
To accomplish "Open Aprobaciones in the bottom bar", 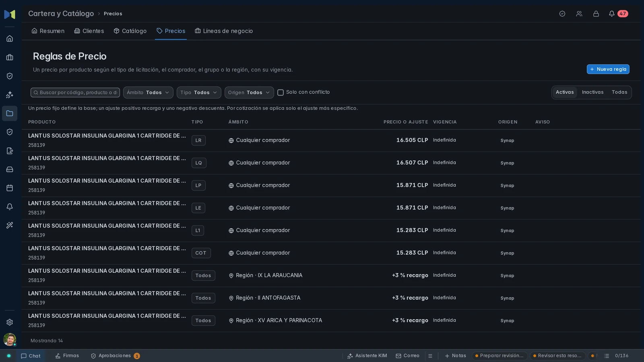I will tap(115, 356).
